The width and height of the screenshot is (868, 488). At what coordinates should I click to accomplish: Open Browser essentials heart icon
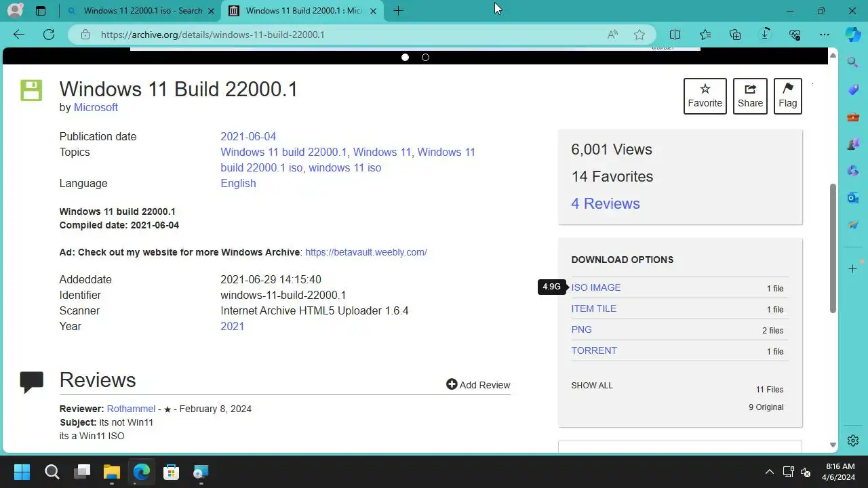[795, 35]
